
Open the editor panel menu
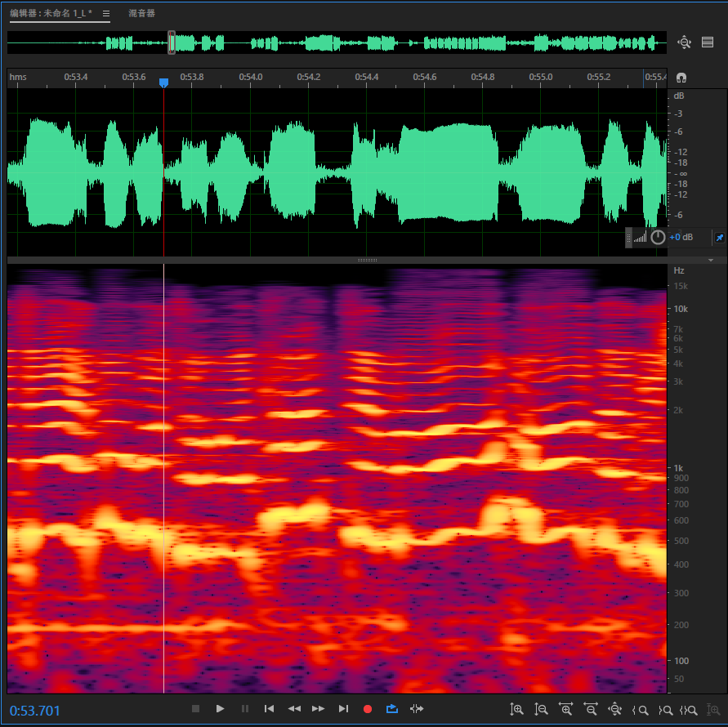pyautogui.click(x=106, y=14)
